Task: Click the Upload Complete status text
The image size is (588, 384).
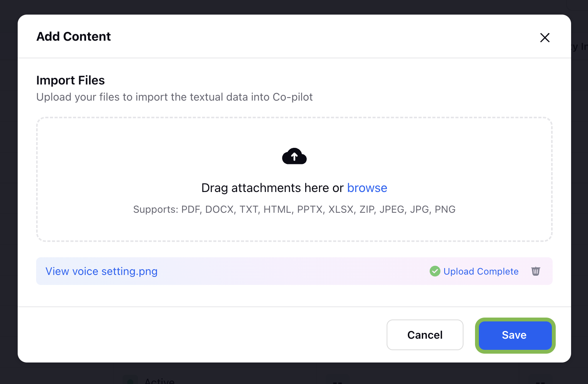Action: click(x=481, y=271)
